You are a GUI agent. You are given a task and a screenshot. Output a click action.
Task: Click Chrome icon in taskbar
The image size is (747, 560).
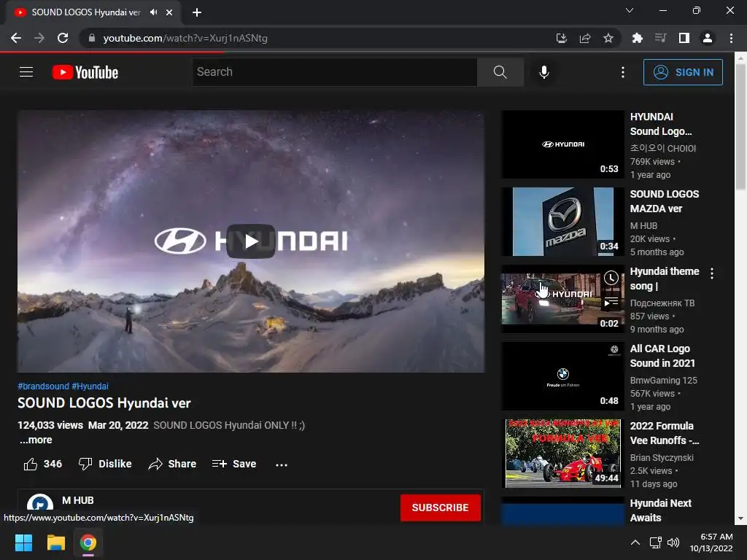click(x=88, y=542)
